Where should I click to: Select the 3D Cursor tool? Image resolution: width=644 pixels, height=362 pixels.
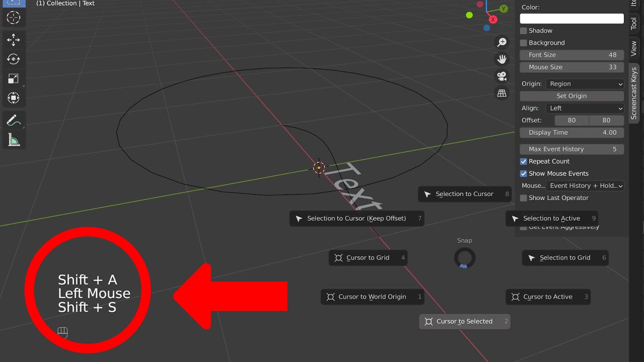click(14, 18)
